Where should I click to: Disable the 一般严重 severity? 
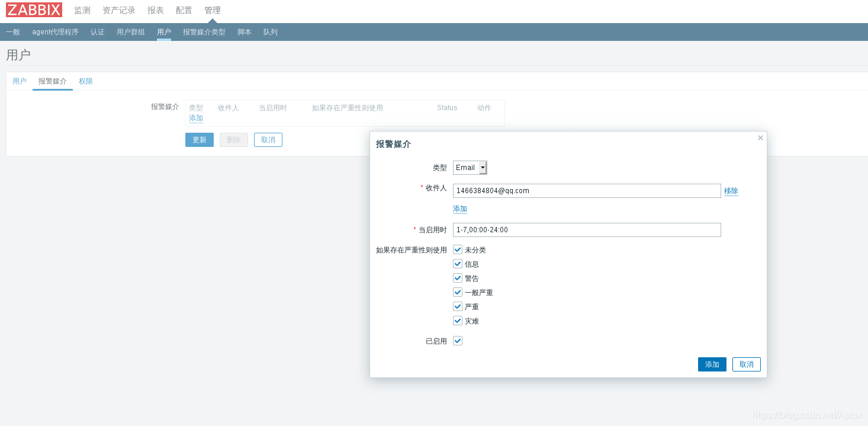tap(457, 292)
